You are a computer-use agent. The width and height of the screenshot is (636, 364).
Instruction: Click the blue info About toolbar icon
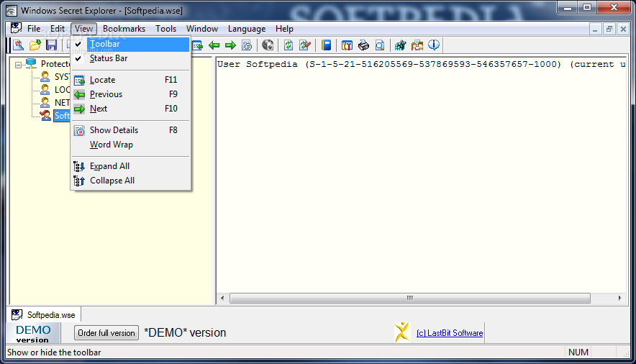click(434, 45)
